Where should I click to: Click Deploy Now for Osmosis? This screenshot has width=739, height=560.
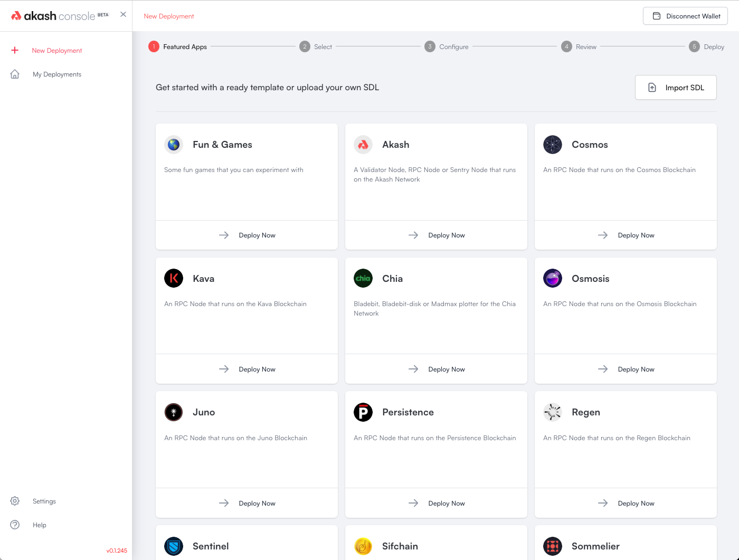pyautogui.click(x=626, y=369)
